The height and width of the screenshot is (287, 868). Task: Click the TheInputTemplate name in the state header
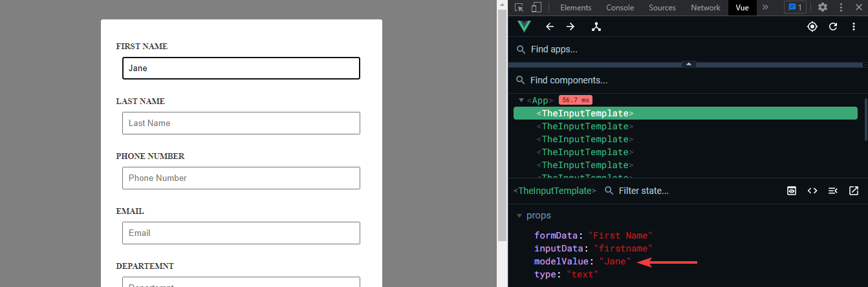[x=555, y=191]
